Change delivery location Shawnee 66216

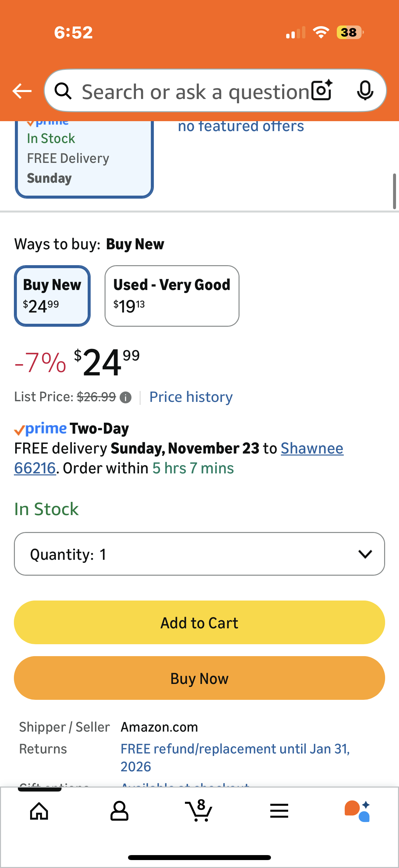coord(311,449)
